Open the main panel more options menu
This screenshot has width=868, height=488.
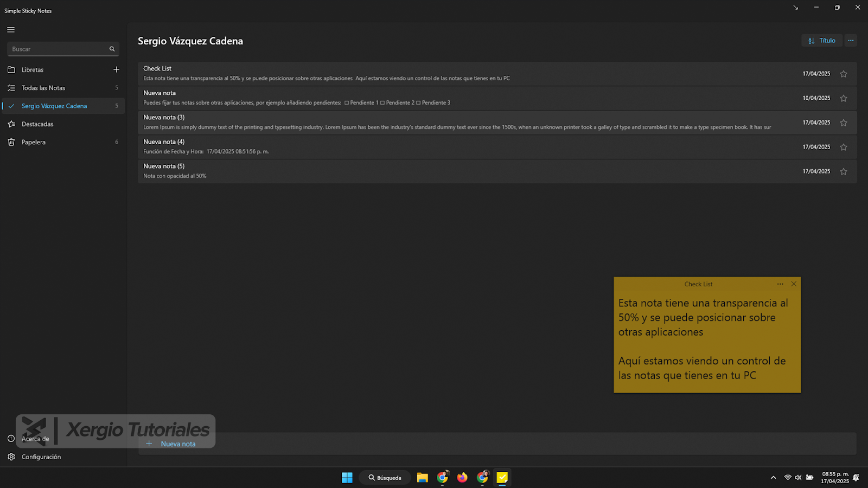(x=851, y=41)
